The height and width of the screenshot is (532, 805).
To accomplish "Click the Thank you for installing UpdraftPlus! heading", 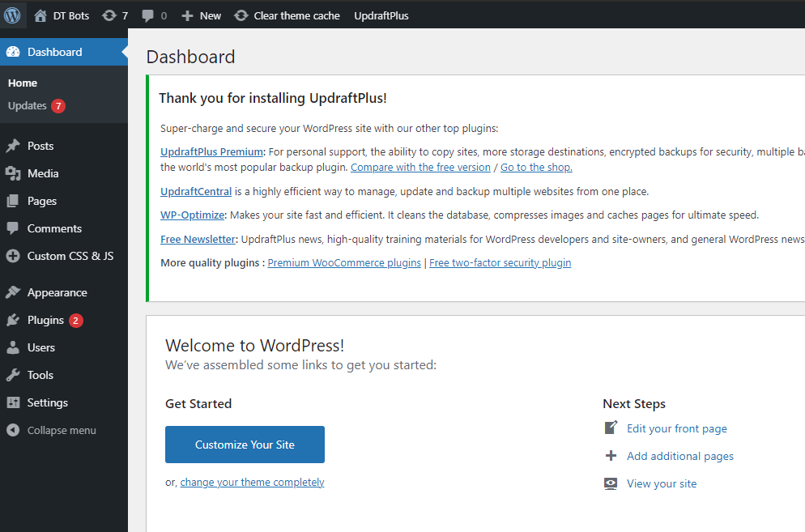I will click(x=273, y=98).
